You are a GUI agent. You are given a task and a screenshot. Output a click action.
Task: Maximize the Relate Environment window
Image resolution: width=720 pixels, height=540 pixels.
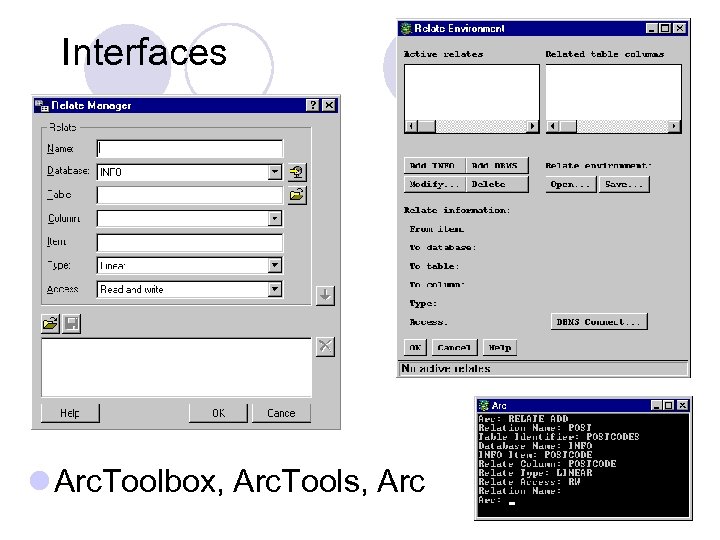(665, 28)
